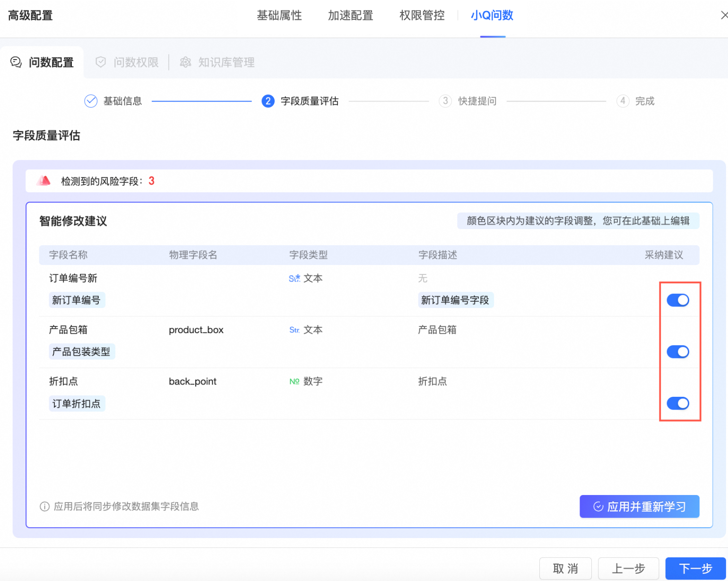Toggle adopt suggestion for 产品包箱

(x=678, y=351)
